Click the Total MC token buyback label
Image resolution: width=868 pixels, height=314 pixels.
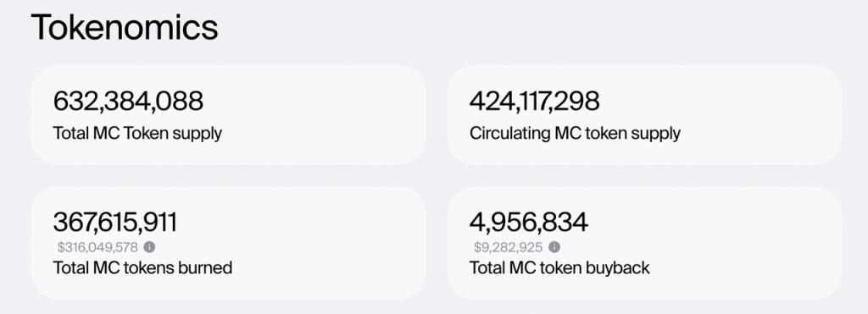[559, 268]
